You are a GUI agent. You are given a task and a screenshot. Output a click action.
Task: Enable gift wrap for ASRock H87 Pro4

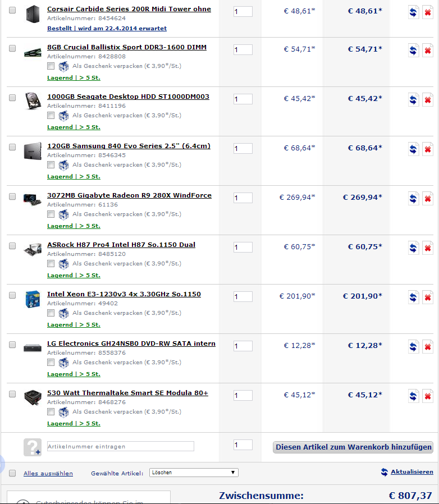coord(51,264)
